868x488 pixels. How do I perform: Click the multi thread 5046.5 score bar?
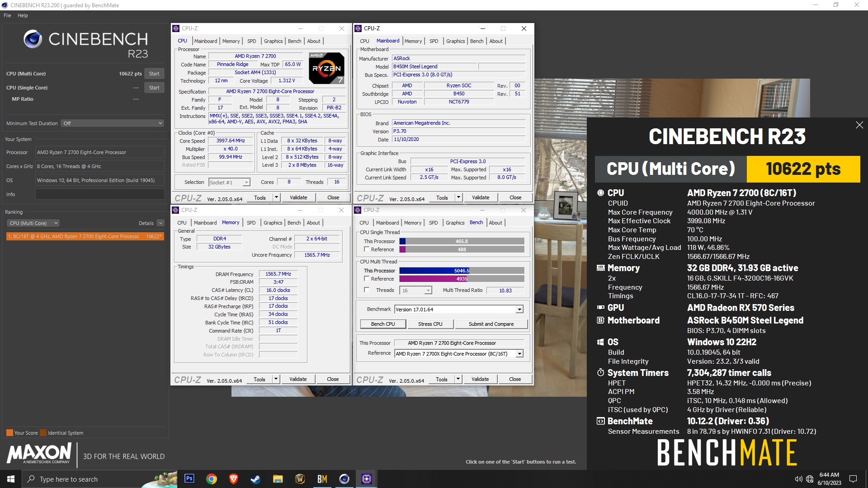(x=462, y=271)
